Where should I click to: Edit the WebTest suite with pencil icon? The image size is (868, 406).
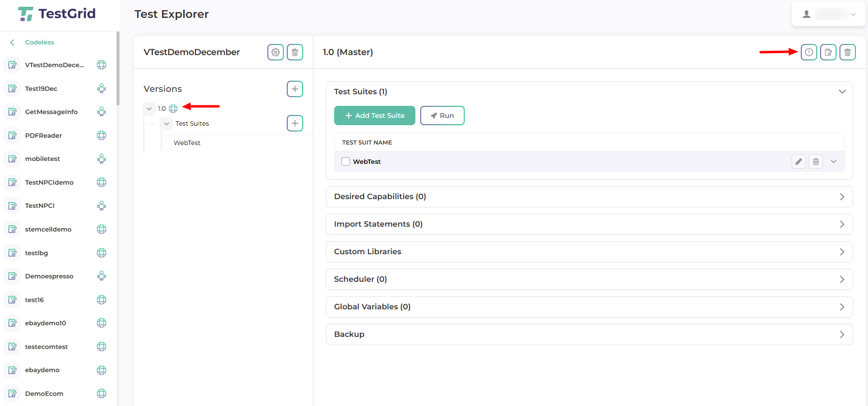click(798, 161)
